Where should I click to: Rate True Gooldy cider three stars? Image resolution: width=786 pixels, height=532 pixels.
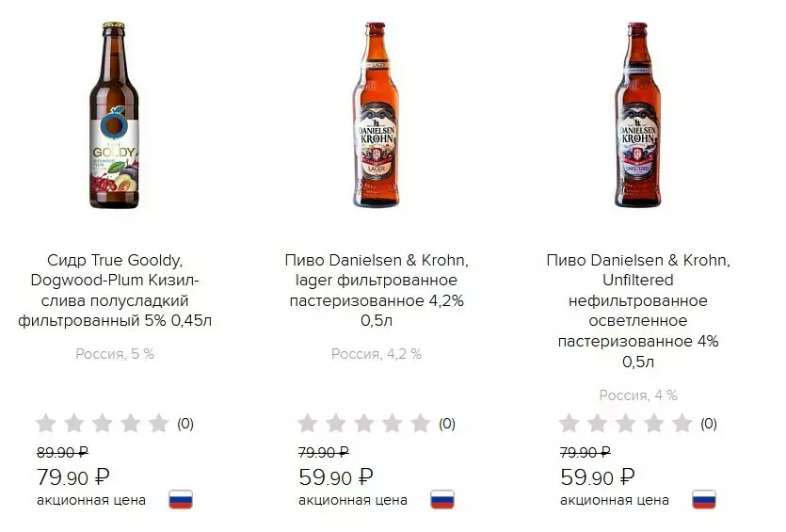103,424
